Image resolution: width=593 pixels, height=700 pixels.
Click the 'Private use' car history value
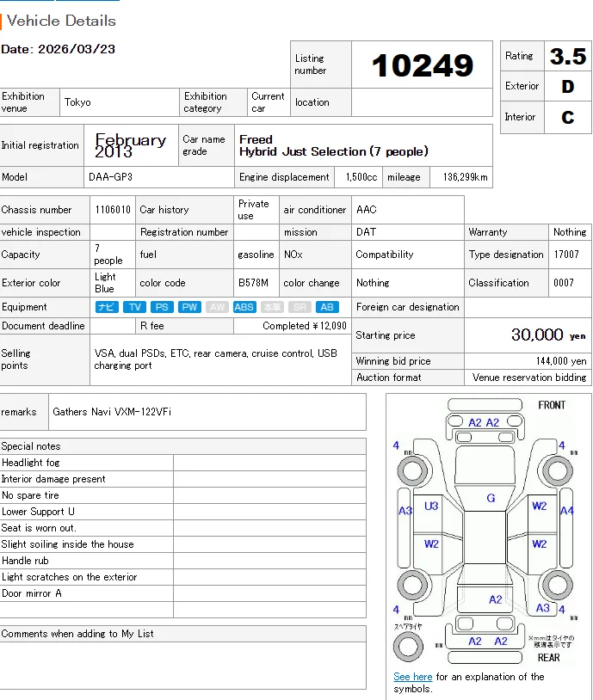coord(253,210)
